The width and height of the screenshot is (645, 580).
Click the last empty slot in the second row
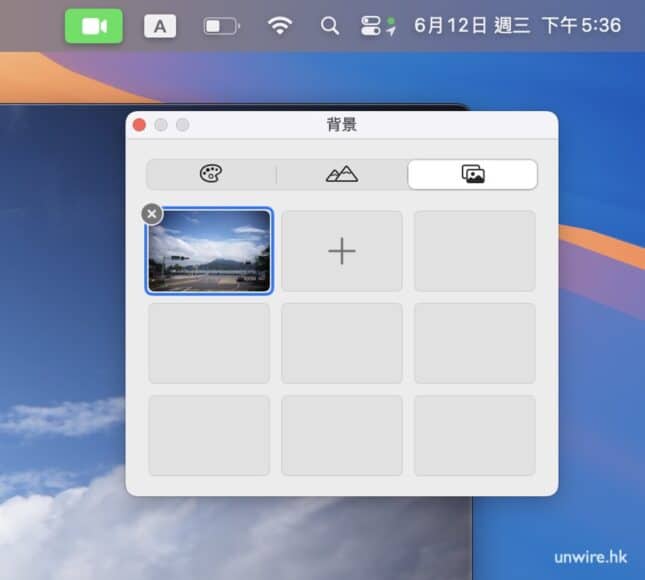(474, 343)
